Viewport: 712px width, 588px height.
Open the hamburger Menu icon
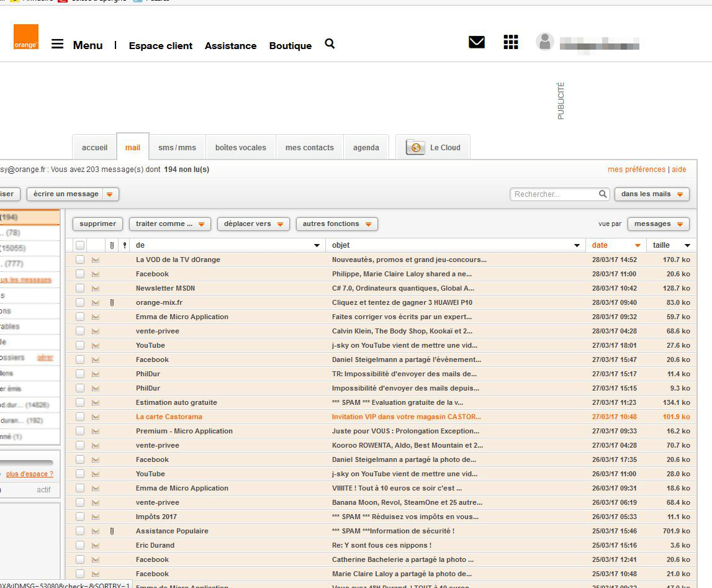57,44
